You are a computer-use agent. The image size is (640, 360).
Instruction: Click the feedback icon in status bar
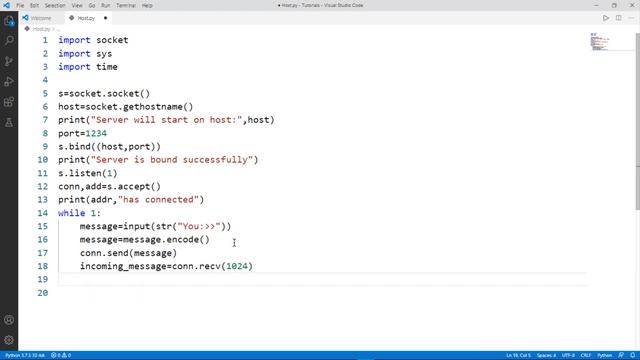tap(621, 356)
